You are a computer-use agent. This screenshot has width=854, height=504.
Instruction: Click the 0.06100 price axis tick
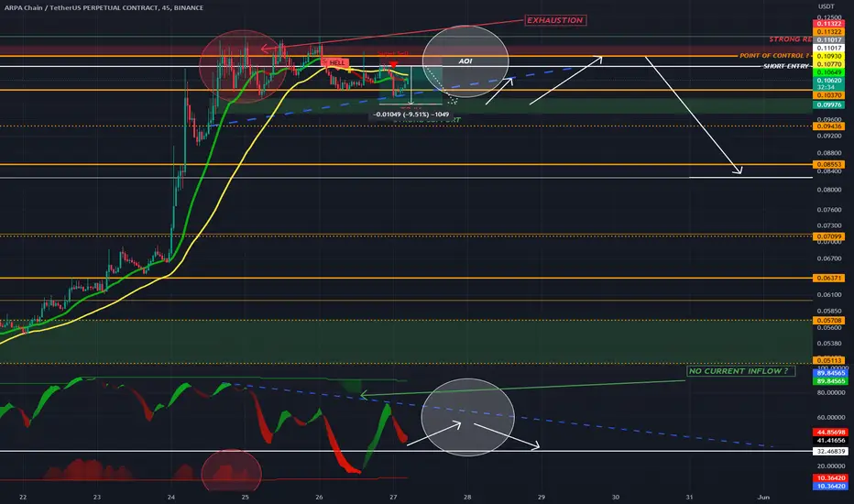829,295
